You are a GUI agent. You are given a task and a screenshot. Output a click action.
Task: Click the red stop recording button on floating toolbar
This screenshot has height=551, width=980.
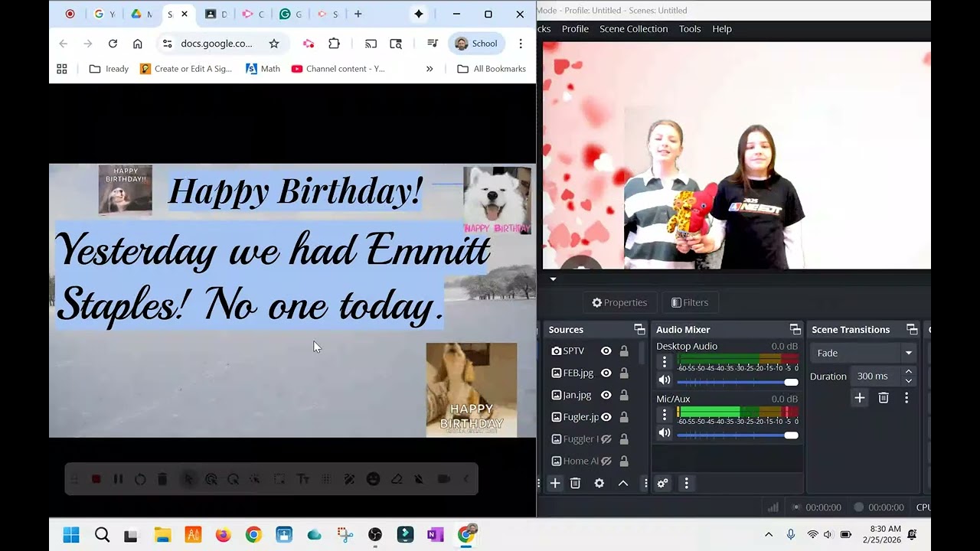pyautogui.click(x=96, y=479)
